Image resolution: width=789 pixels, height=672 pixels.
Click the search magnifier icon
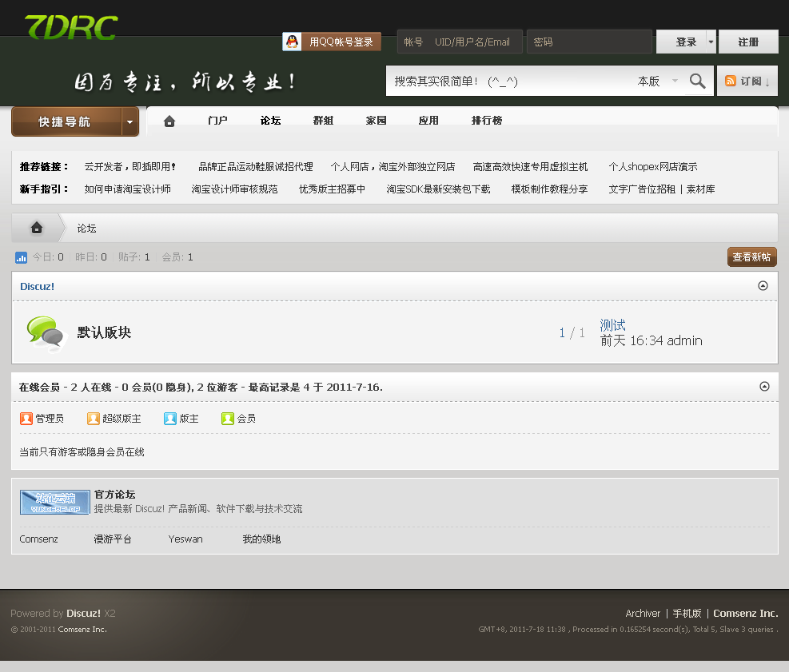697,81
